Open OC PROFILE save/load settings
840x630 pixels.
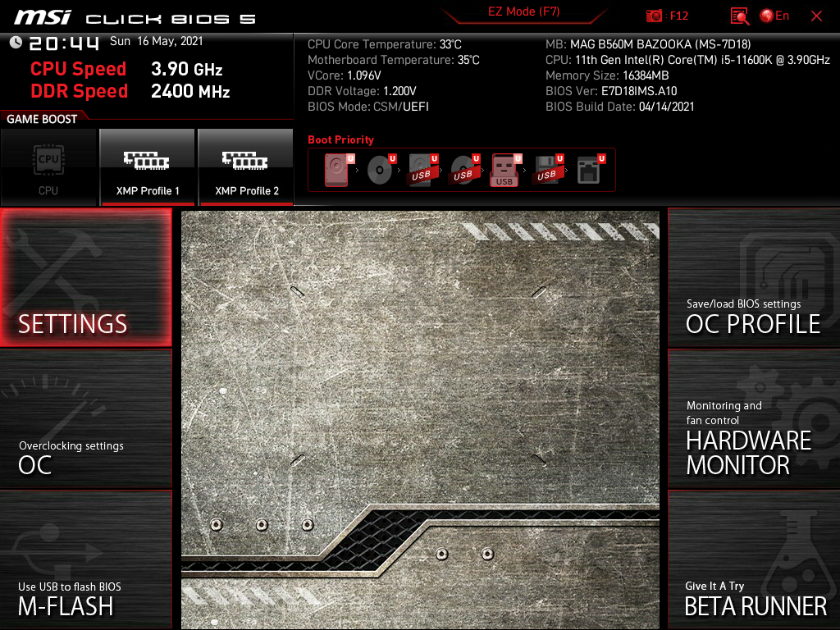click(x=754, y=277)
